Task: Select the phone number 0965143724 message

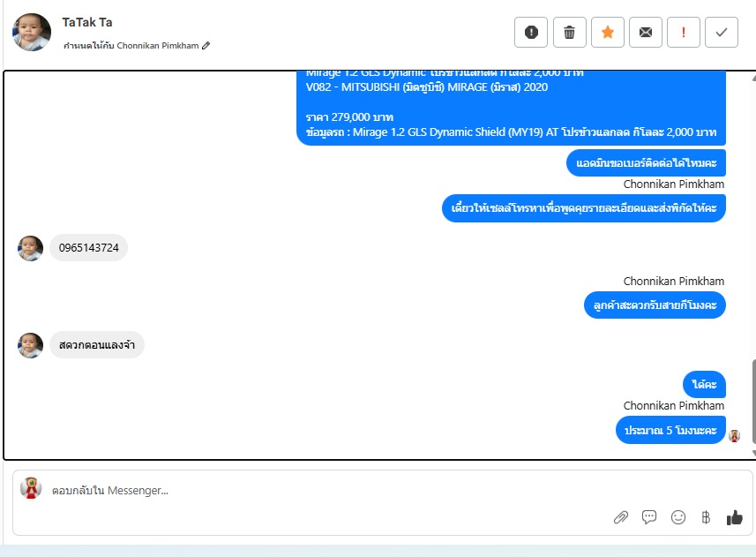Action: coord(89,248)
